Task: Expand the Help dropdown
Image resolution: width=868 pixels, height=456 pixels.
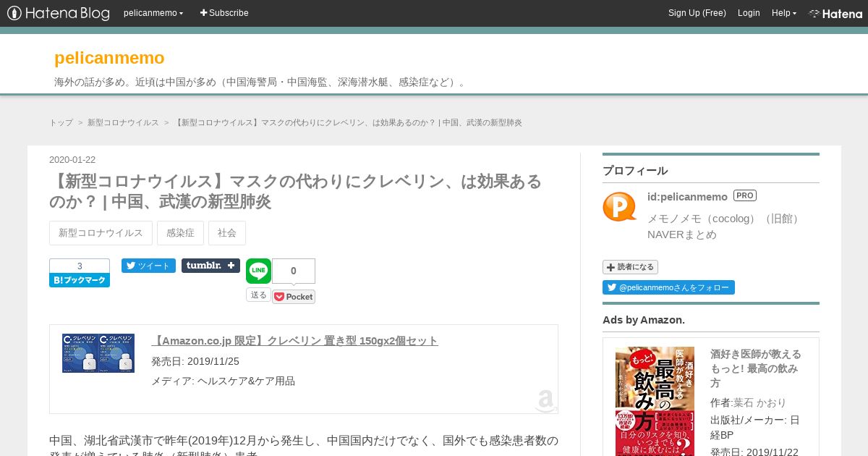Action: [x=784, y=13]
